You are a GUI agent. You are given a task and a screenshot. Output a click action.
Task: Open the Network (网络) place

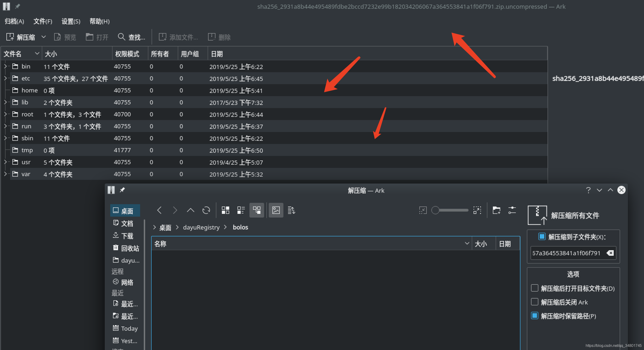tap(125, 282)
